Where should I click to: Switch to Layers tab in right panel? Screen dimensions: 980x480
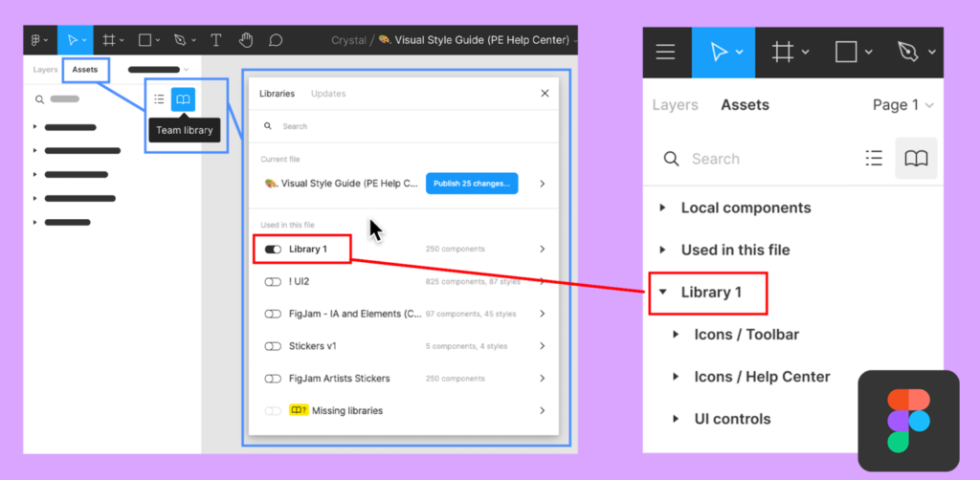(675, 105)
